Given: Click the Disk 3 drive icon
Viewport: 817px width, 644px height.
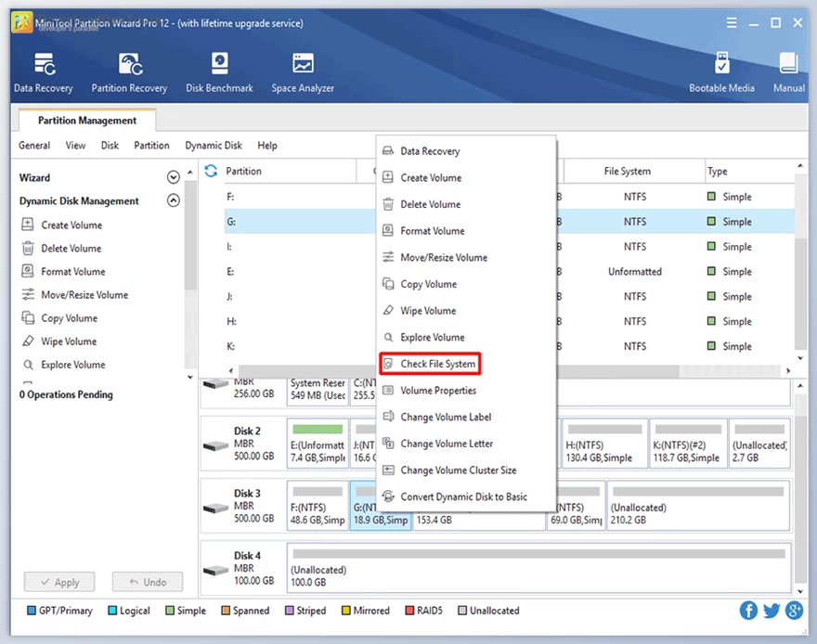Looking at the screenshot, I should tap(215, 509).
